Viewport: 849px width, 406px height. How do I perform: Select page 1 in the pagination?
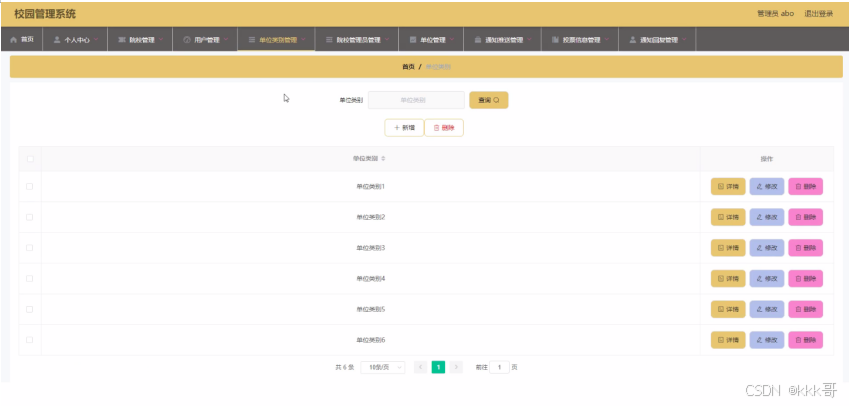(x=438, y=368)
